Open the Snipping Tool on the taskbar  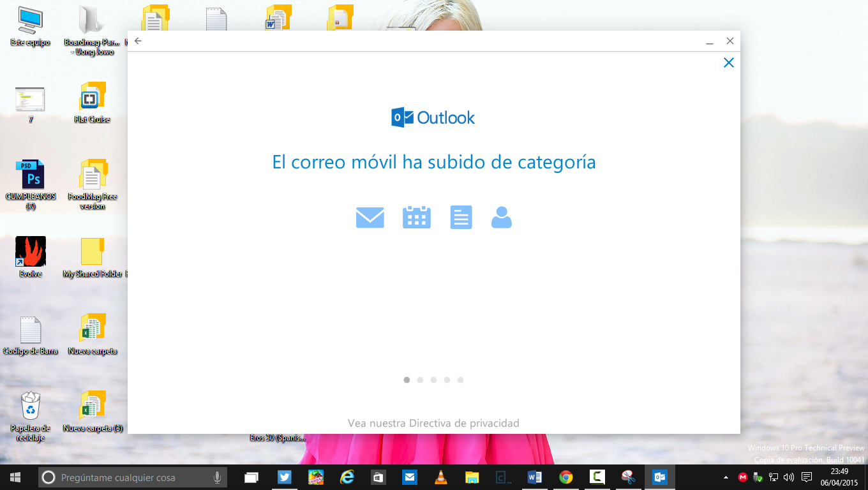pyautogui.click(x=628, y=477)
